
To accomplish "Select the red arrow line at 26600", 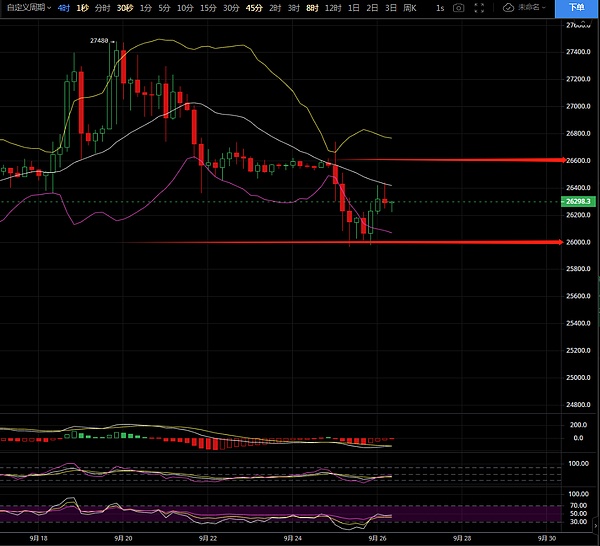I will pos(450,160).
